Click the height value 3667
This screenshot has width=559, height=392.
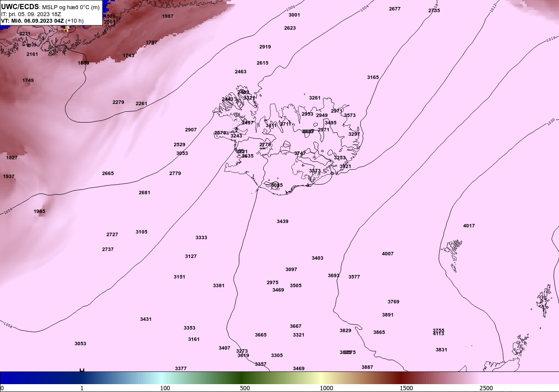pos(296,326)
